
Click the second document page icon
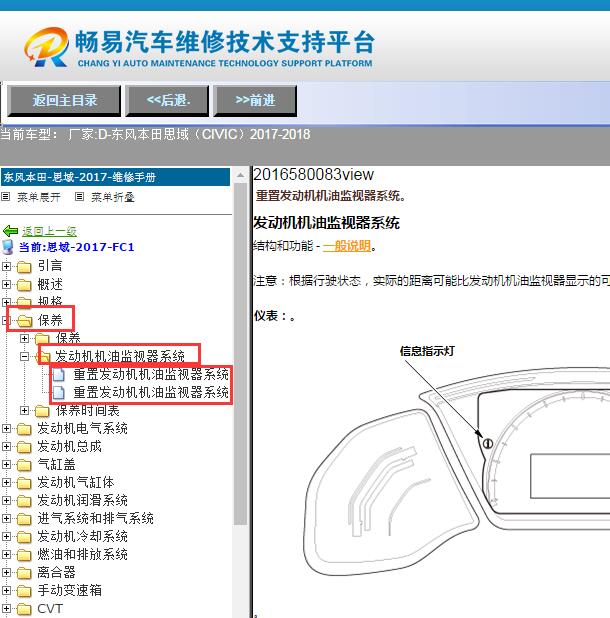59,393
